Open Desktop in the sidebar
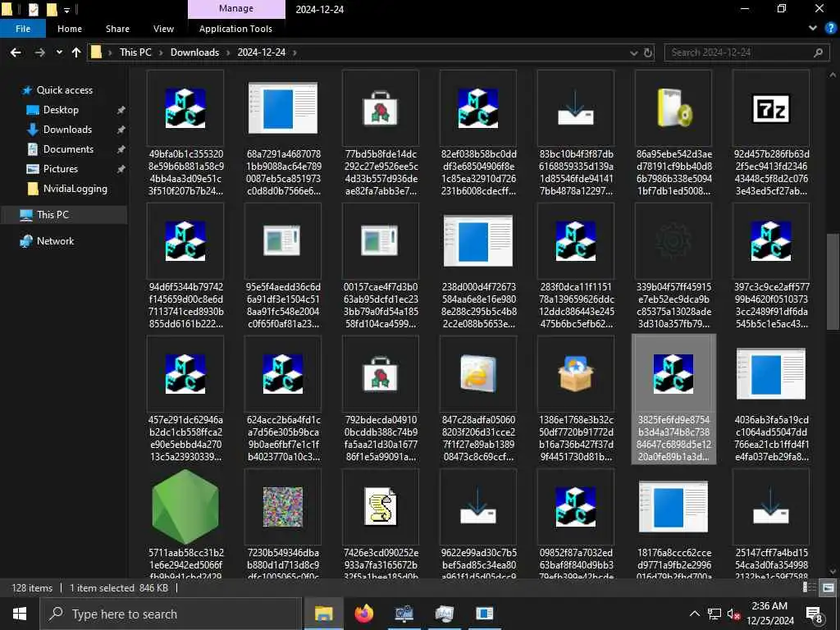The height and width of the screenshot is (630, 840). coord(61,110)
